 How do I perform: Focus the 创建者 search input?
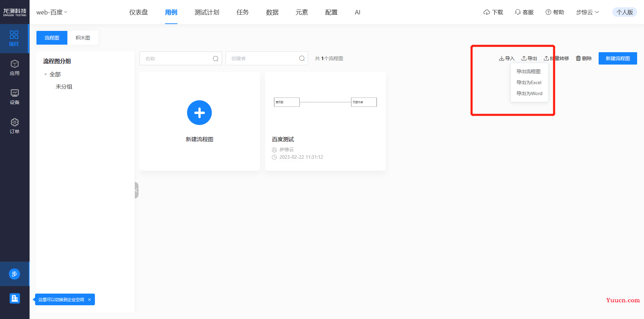click(267, 58)
